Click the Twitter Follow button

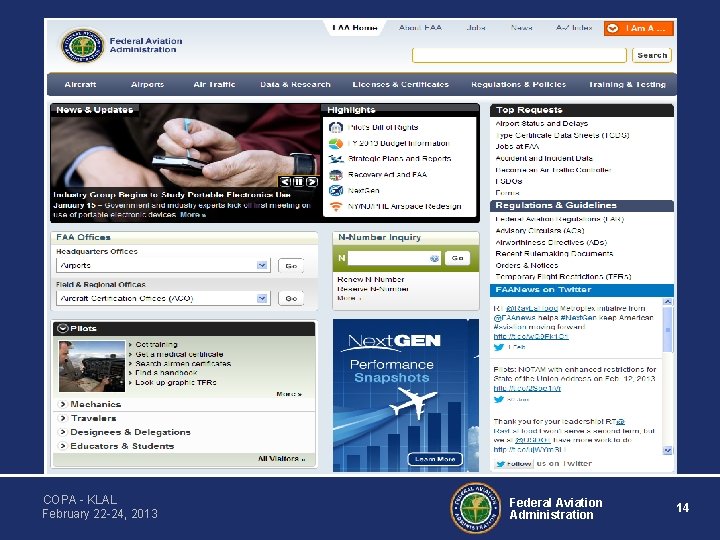click(514, 464)
